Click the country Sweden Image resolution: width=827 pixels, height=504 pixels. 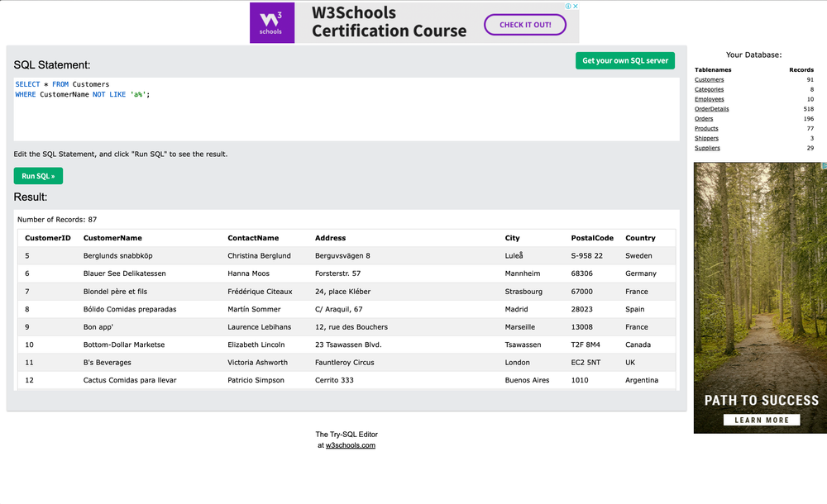coord(638,255)
